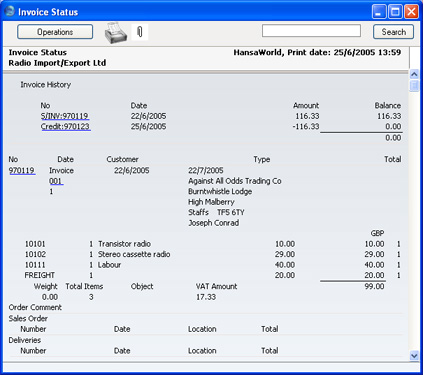
Task: Focus the search text field
Action: 311,31
